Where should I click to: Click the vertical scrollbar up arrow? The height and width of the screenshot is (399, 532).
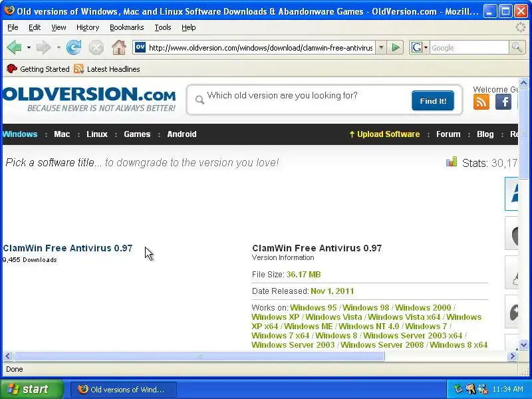(x=523, y=82)
